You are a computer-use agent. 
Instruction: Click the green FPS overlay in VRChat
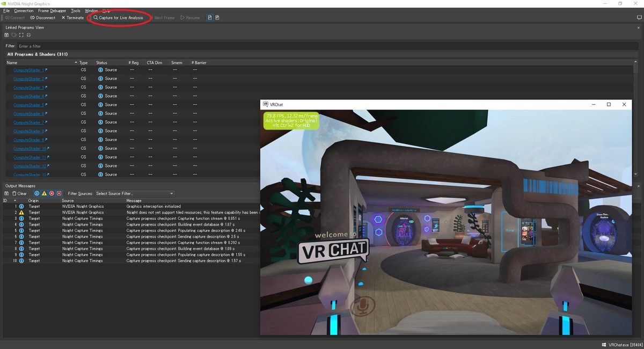(x=291, y=120)
